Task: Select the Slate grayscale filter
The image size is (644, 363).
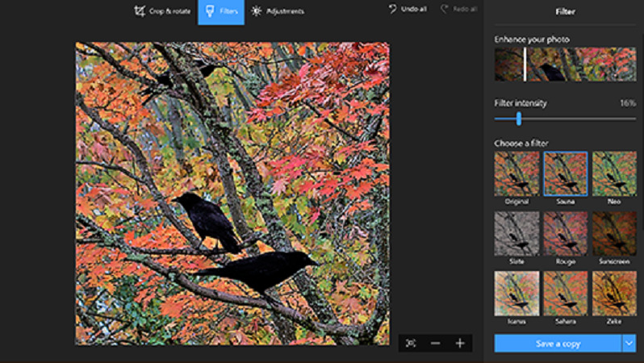Action: [x=516, y=233]
